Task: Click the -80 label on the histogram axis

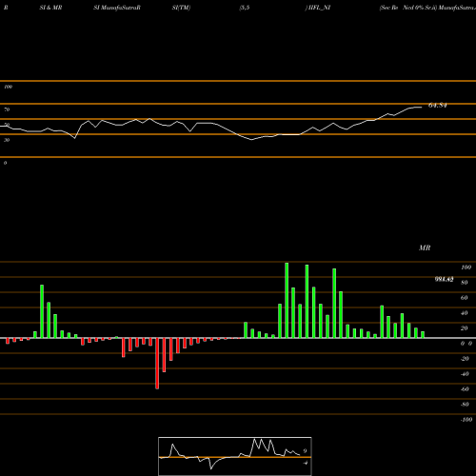Action: coord(465,405)
